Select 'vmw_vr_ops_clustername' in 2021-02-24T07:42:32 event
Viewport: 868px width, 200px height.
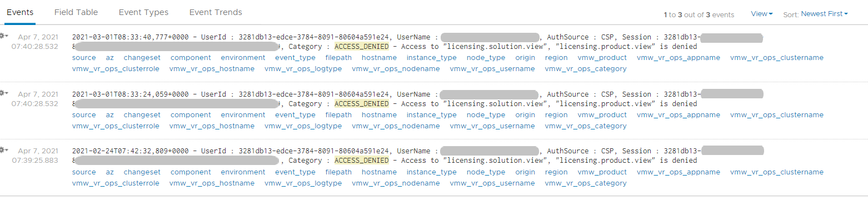tap(777, 172)
